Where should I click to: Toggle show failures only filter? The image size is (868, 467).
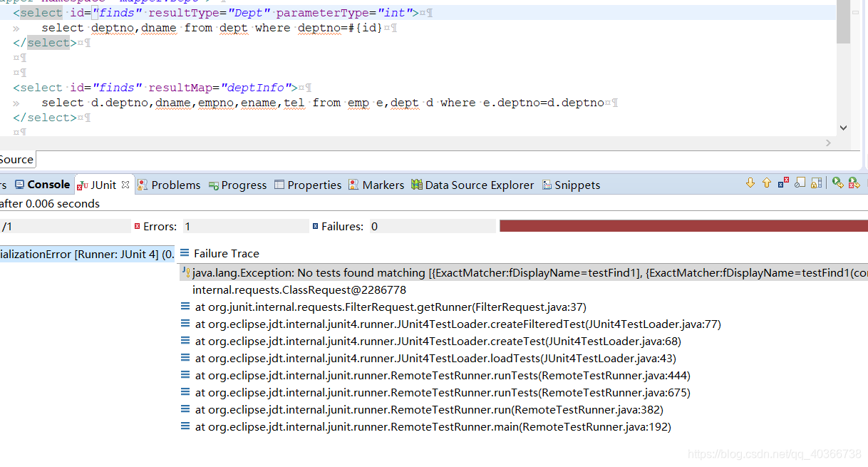click(x=784, y=183)
